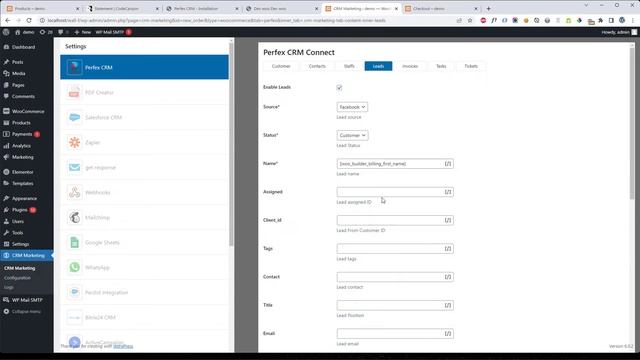Screen dimensions: 640x360
Task: Switch to the Customer tab
Action: coord(281,66)
